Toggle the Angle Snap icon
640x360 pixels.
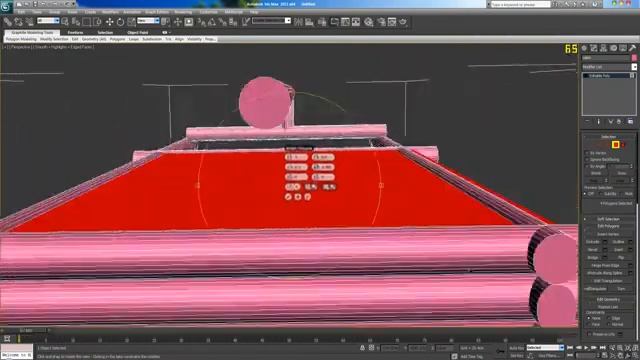[212, 22]
